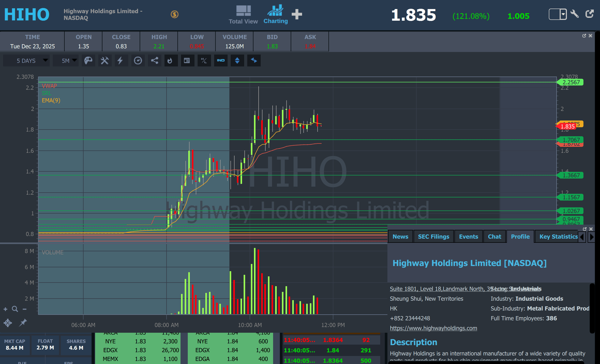Click the pin icon below chart
The image size is (600, 364).
coord(23,322)
